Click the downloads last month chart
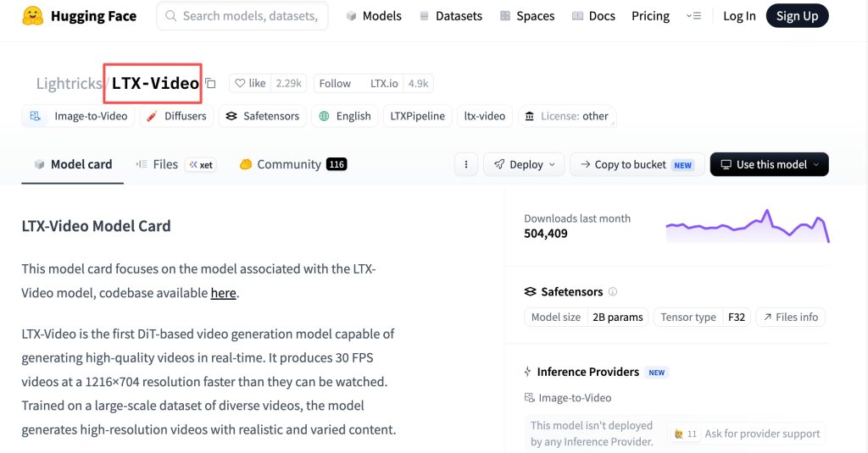Viewport: 868px width, 453px height. (x=748, y=226)
